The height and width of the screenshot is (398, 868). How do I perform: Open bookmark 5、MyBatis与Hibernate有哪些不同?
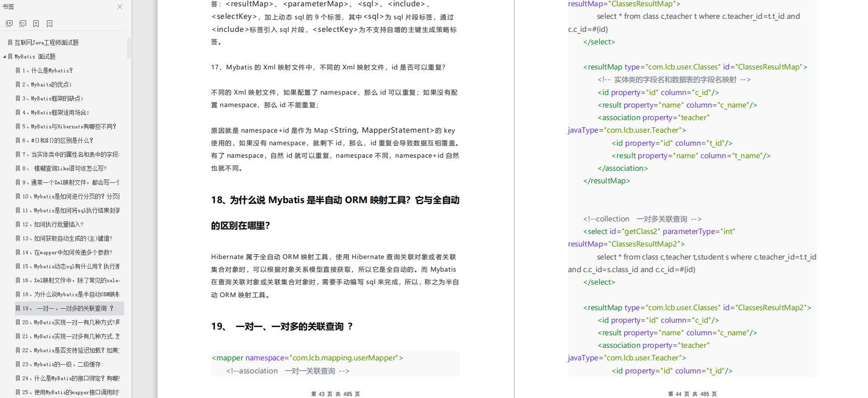point(69,126)
